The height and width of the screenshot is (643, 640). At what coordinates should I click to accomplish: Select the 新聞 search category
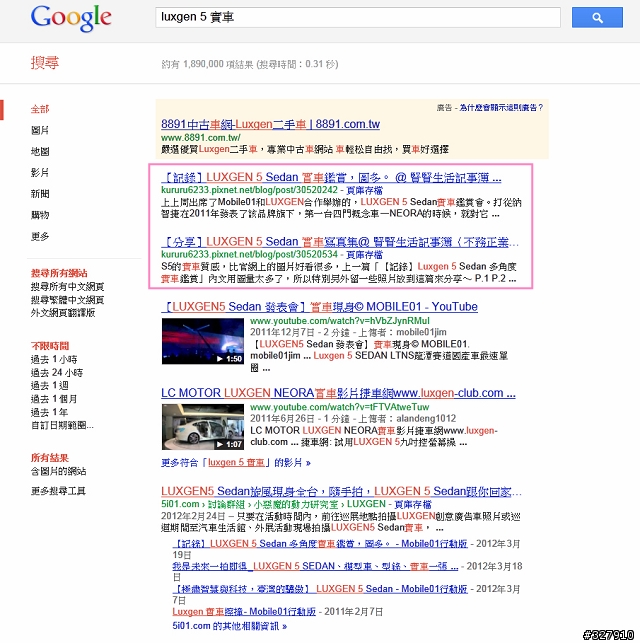[x=40, y=194]
